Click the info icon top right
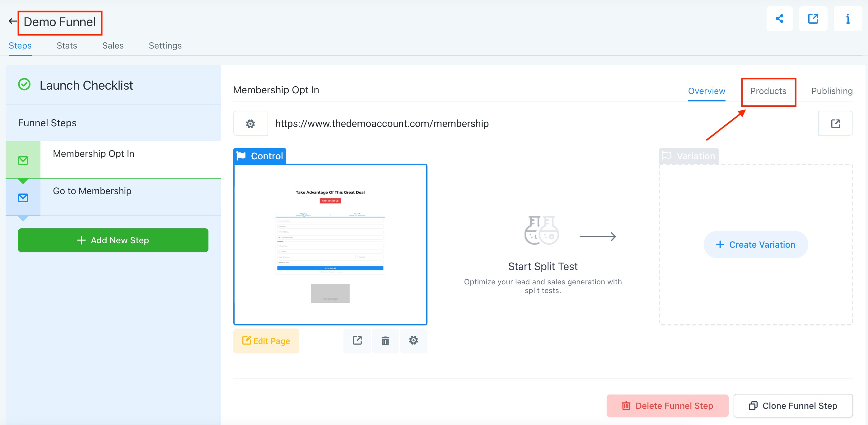 (x=847, y=19)
